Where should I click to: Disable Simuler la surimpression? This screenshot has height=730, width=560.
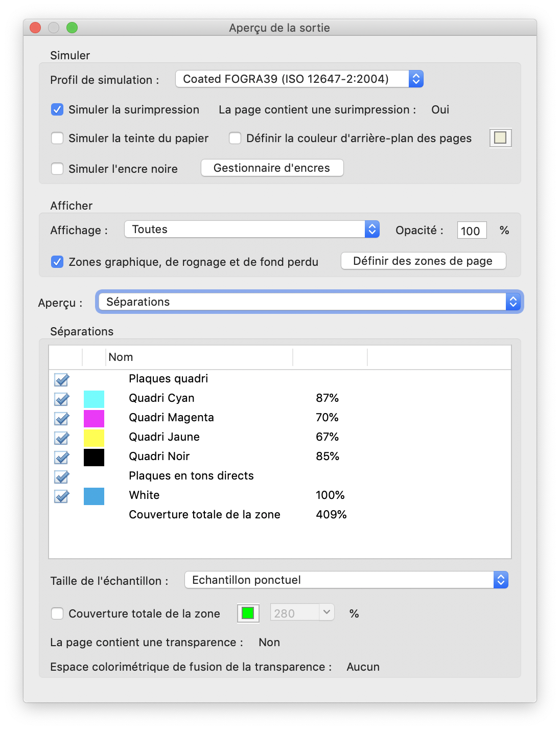click(x=57, y=109)
